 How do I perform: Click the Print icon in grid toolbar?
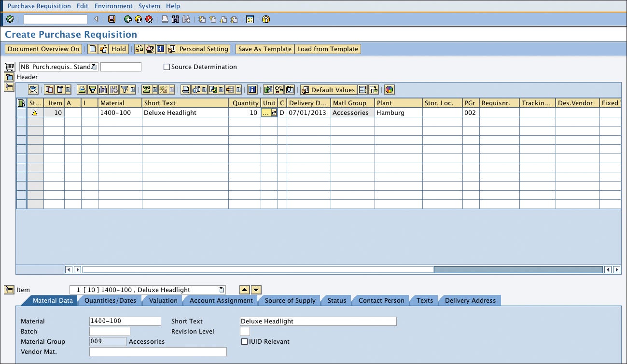pos(186,90)
